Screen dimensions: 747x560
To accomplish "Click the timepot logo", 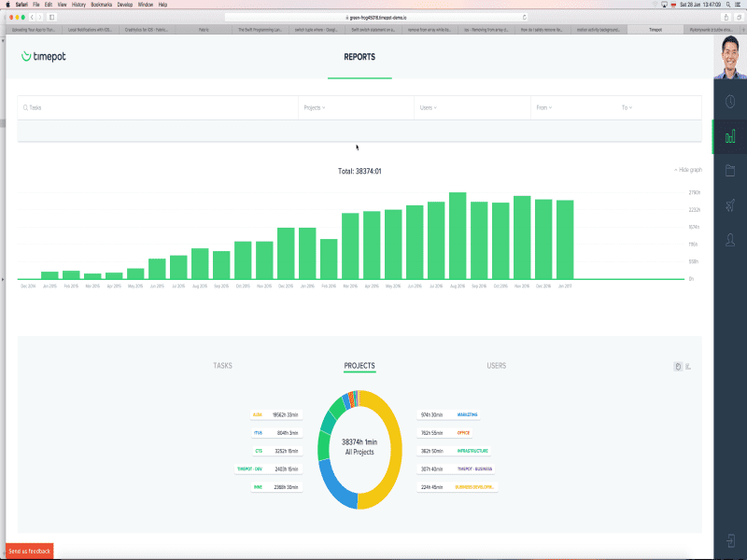I will pyautogui.click(x=44, y=57).
